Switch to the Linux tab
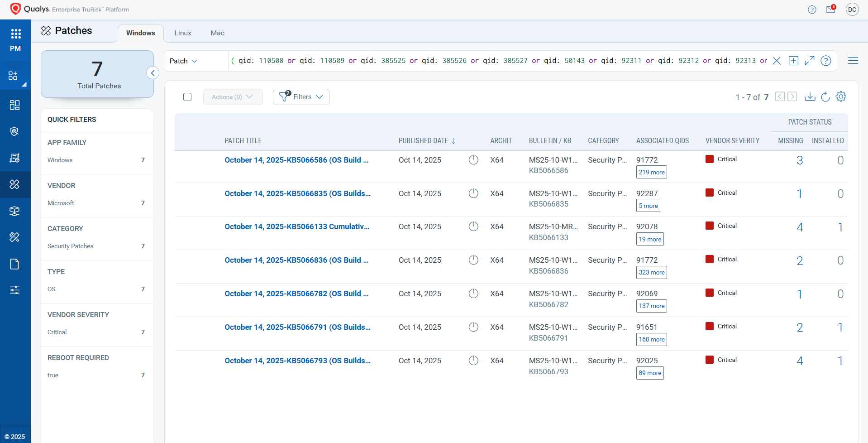868x443 pixels. (183, 33)
